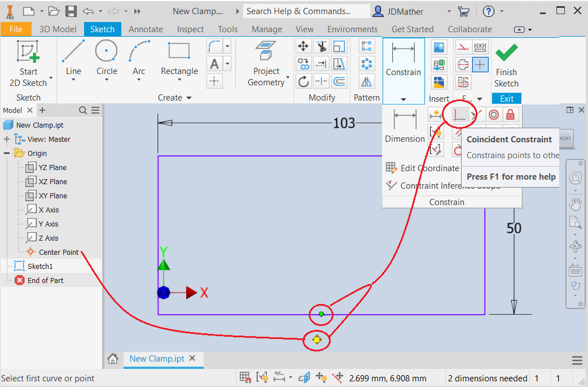The image size is (588, 387).
Task: Click the Open folder icon in toolbar
Action: point(54,11)
